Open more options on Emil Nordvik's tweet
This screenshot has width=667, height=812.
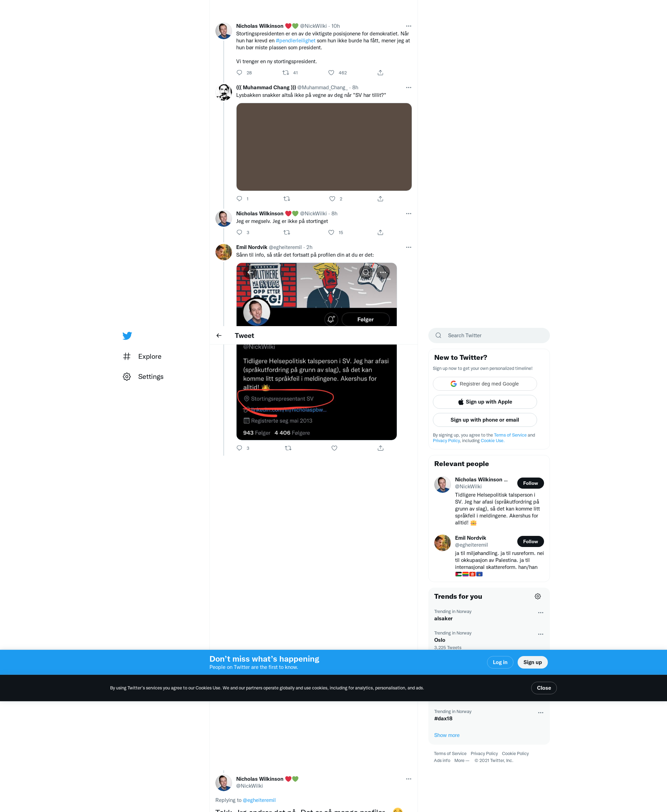[409, 247]
